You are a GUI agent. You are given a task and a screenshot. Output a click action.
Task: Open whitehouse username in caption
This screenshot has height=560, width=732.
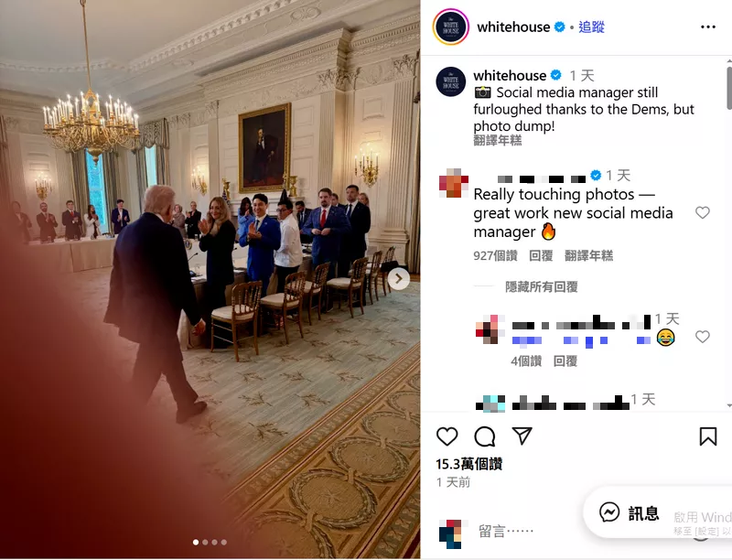510,75
